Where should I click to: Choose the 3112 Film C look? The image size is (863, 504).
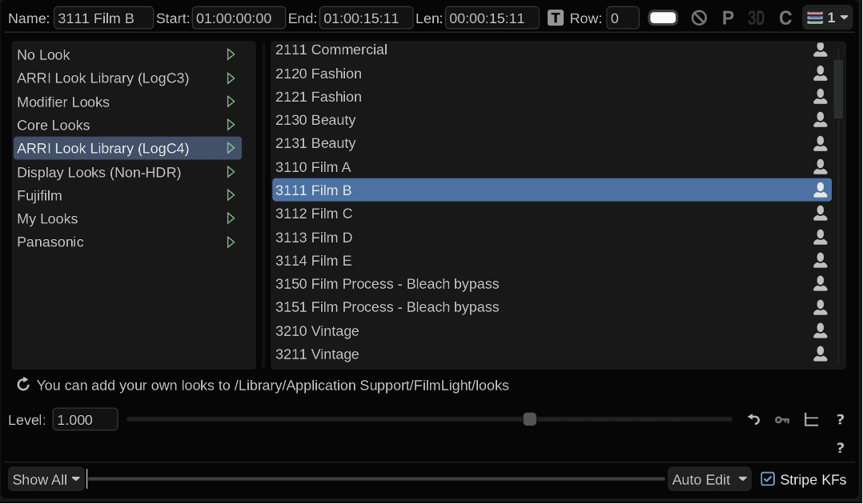552,213
